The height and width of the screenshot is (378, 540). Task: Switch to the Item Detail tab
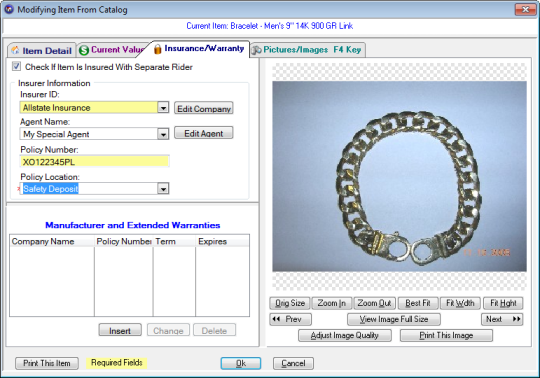click(42, 50)
